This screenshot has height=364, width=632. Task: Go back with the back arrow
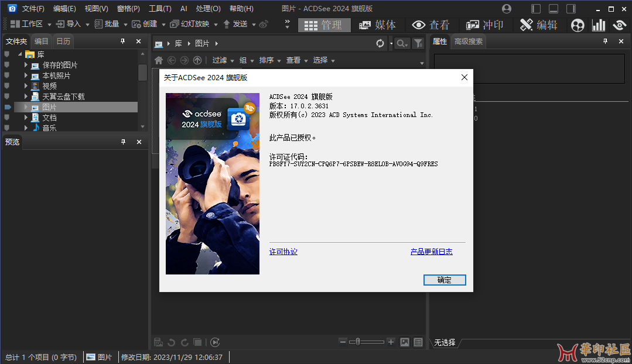[172, 60]
